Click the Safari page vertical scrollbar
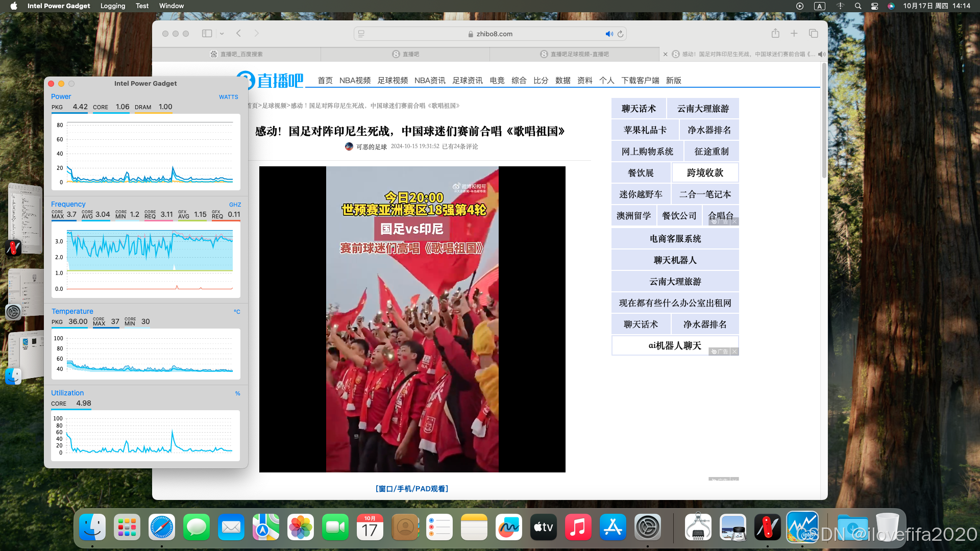980x551 pixels. click(x=824, y=120)
